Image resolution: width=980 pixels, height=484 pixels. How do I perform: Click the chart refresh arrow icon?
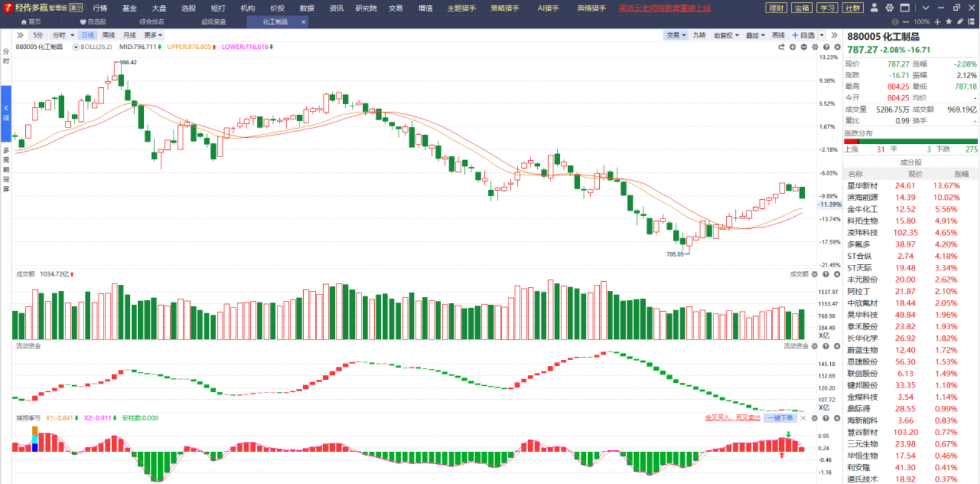tap(781, 47)
